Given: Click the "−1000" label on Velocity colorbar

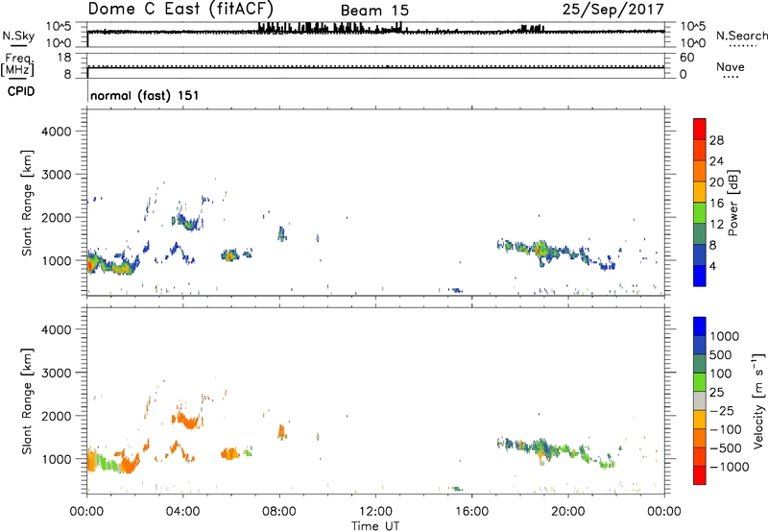Looking at the screenshot, I should point(729,467).
